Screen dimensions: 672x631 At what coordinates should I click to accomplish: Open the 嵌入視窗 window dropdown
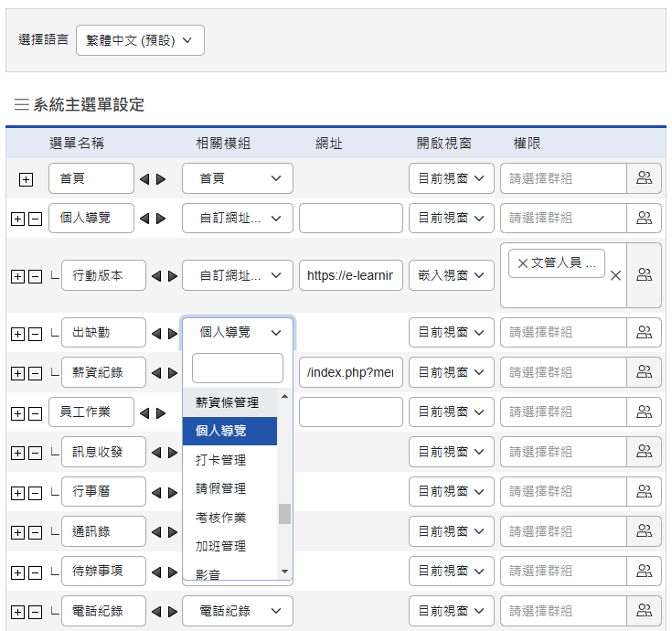pyautogui.click(x=451, y=275)
